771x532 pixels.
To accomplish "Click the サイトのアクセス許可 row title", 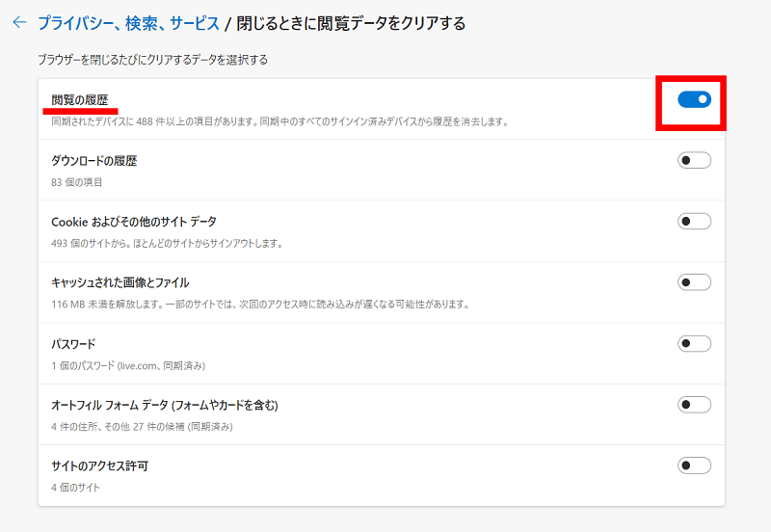I will (100, 466).
